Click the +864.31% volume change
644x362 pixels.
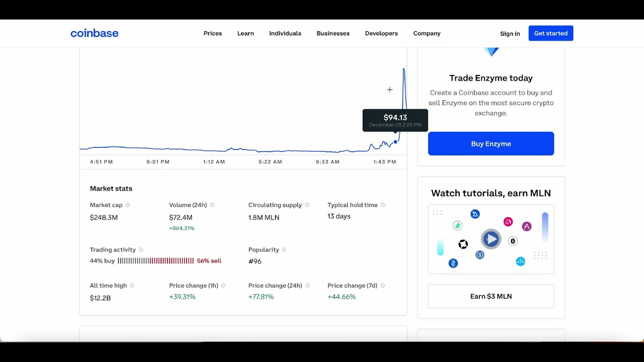tap(182, 228)
